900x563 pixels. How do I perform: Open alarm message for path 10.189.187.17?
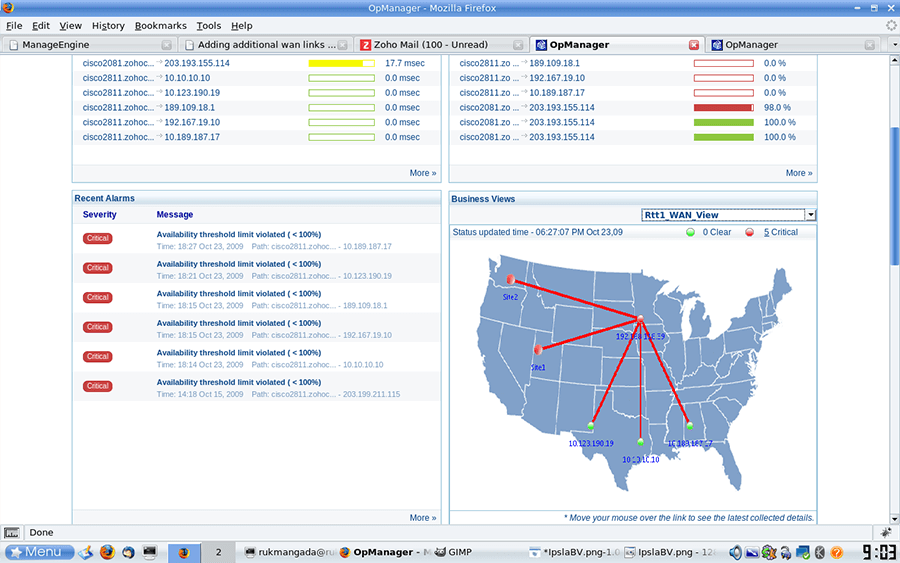click(239, 234)
